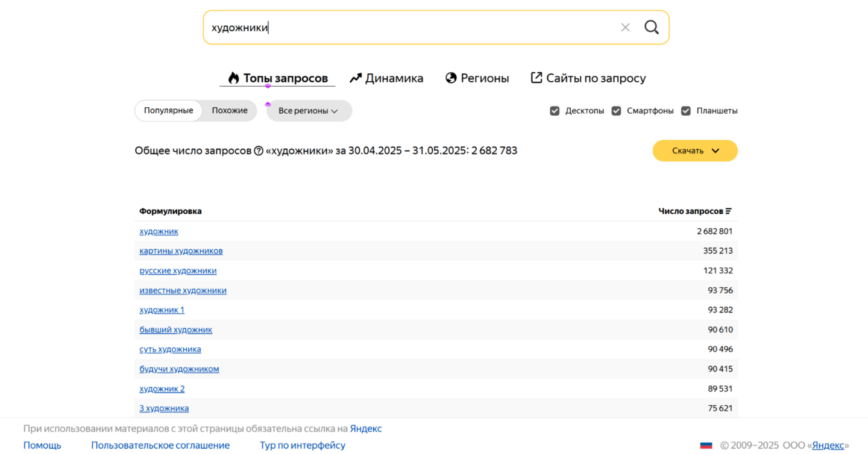Click the help question mark icon

pos(259,151)
